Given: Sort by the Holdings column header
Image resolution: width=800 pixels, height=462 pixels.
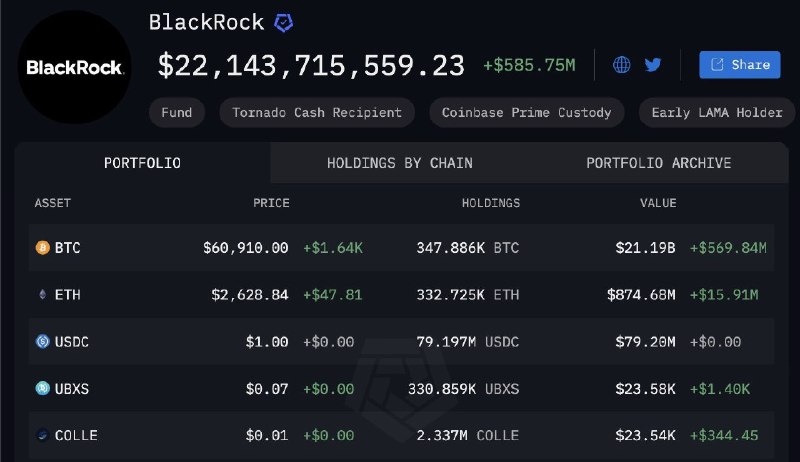Looking at the screenshot, I should click(490, 203).
